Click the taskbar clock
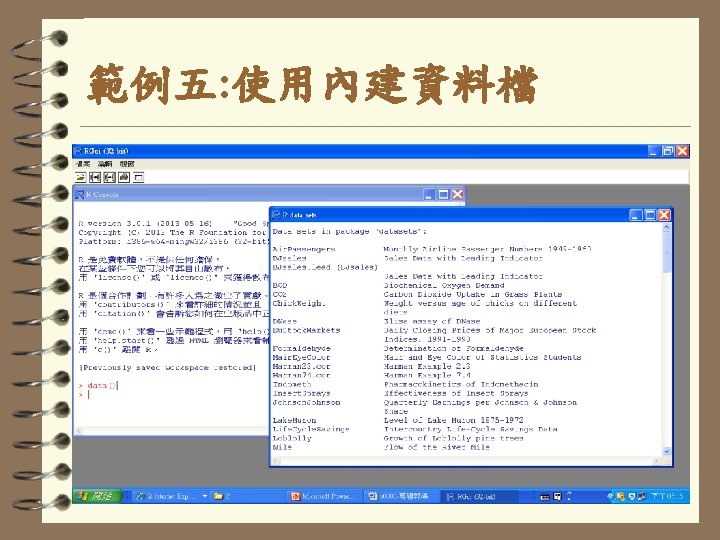The height and width of the screenshot is (540, 720). point(668,496)
